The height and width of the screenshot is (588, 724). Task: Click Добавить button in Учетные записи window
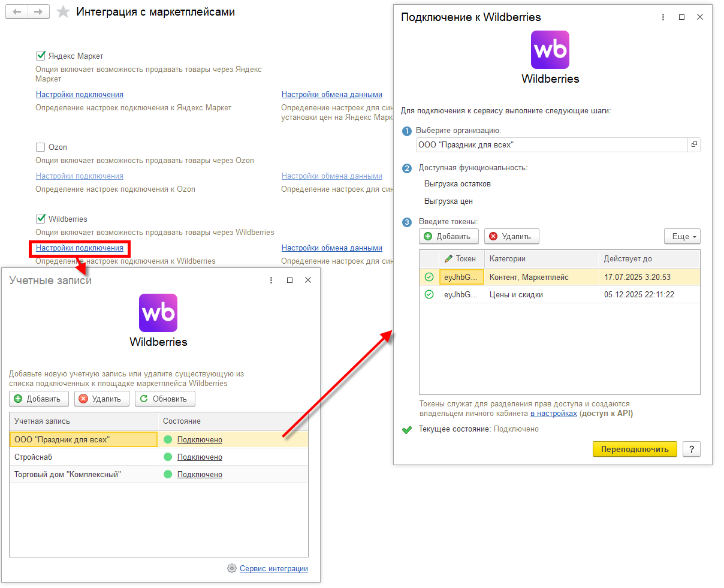[x=39, y=399]
